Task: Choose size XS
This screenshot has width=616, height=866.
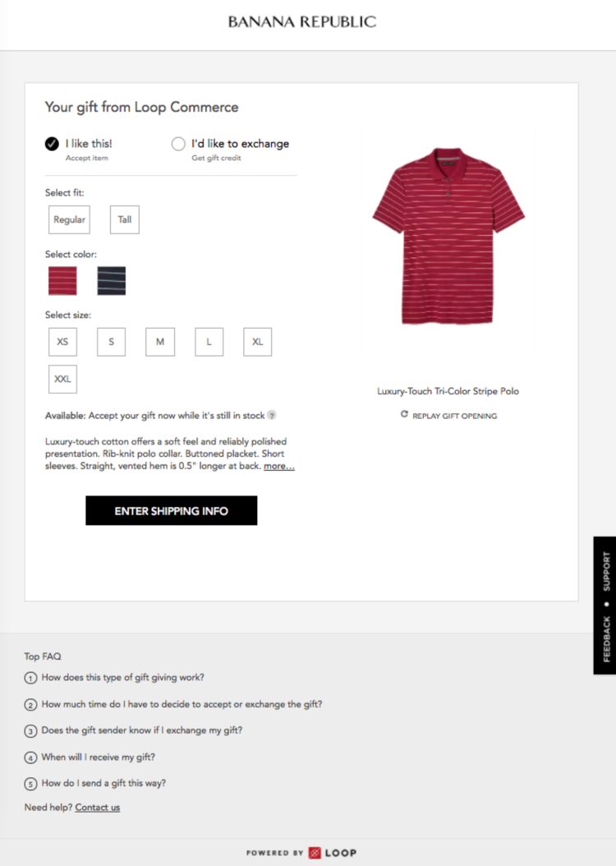Action: pyautogui.click(x=62, y=342)
